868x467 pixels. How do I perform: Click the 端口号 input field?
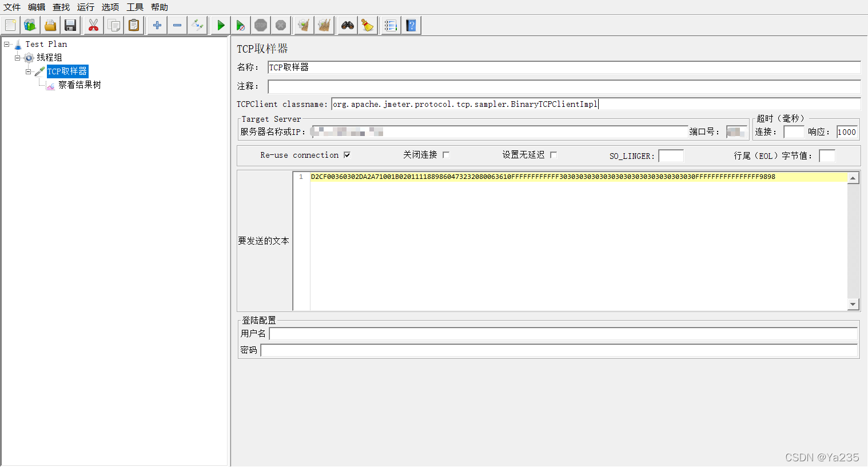point(736,132)
